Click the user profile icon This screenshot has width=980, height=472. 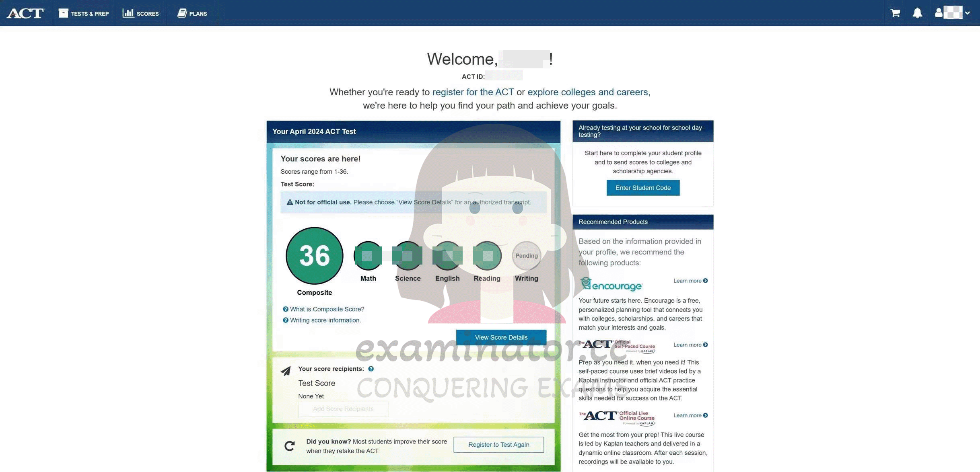[937, 12]
